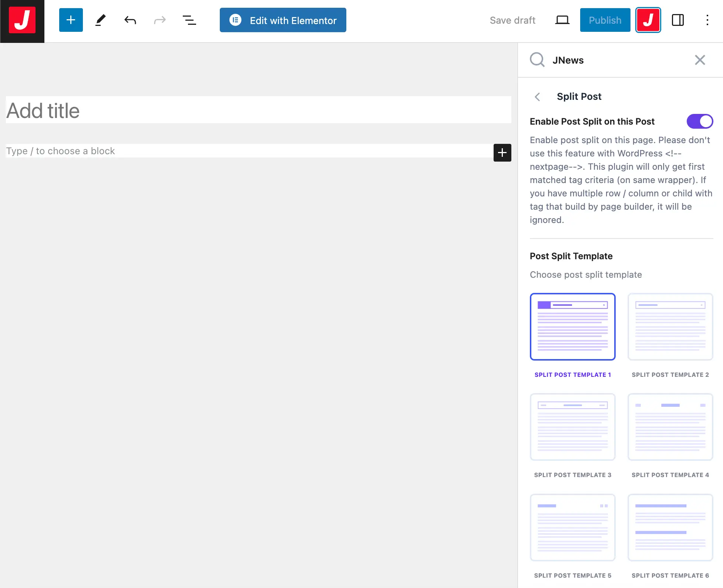Click the Add title field
Image resolution: width=723 pixels, height=588 pixels.
pos(258,110)
